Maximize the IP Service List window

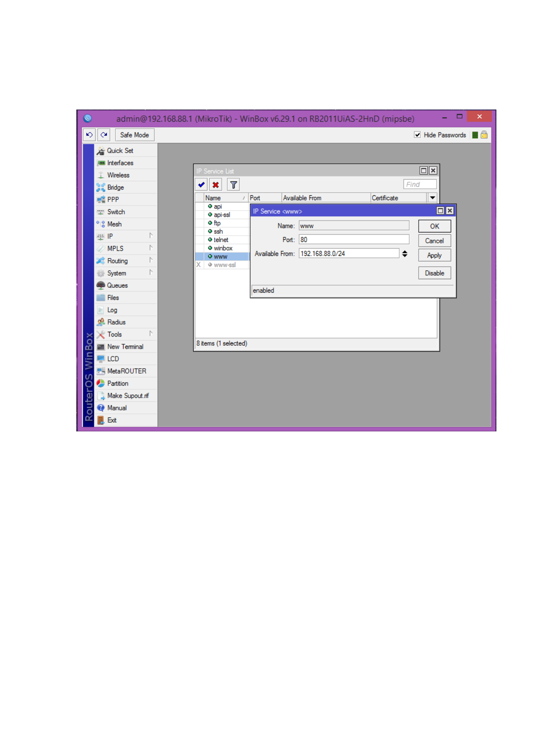(424, 171)
